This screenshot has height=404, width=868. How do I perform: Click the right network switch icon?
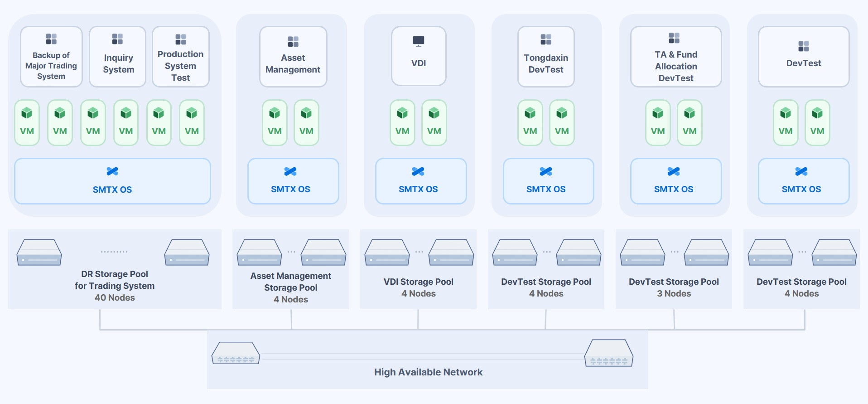(609, 353)
